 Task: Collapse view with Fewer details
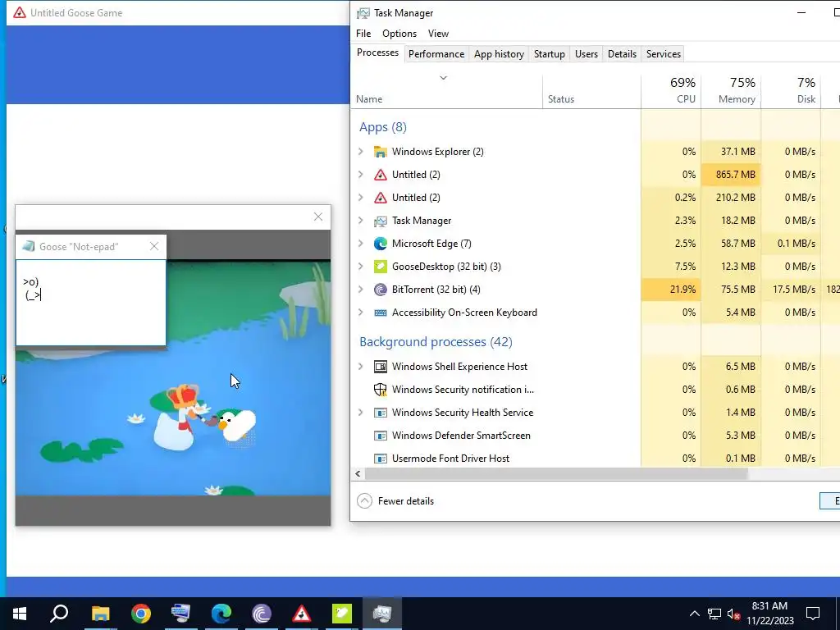(396, 501)
